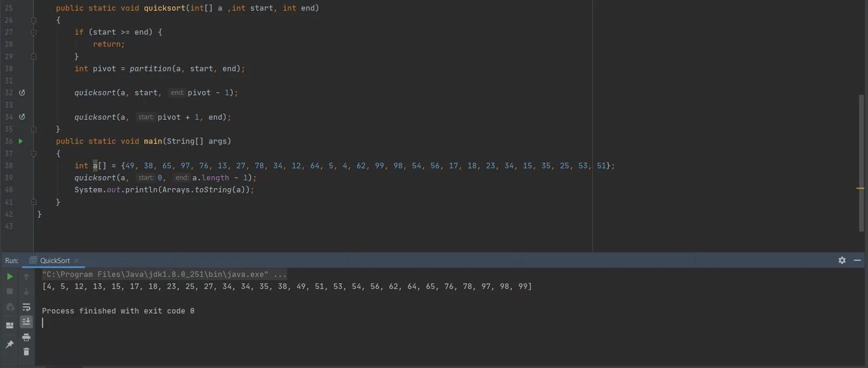Viewport: 868px width, 368px height.
Task: Fold the if block at line 27
Action: tap(34, 33)
